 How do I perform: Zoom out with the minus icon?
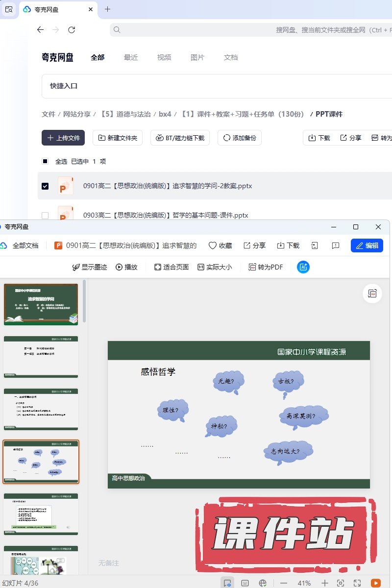(284, 583)
